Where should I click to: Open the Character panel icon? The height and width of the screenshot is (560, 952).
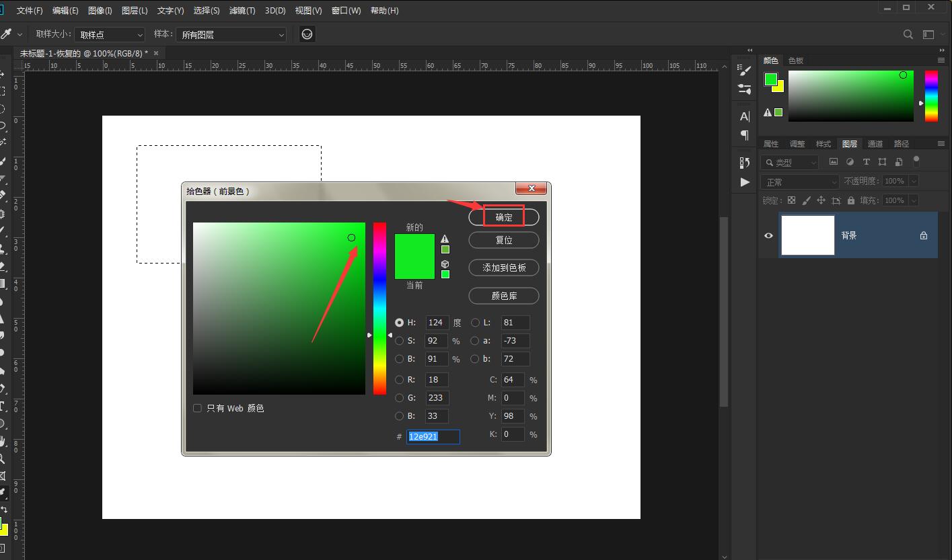pyautogui.click(x=745, y=116)
